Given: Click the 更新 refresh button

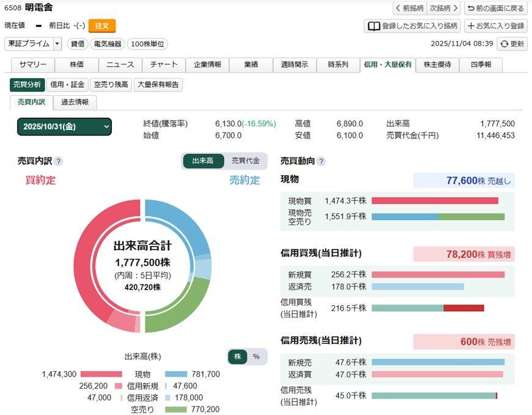Looking at the screenshot, I should 512,44.
